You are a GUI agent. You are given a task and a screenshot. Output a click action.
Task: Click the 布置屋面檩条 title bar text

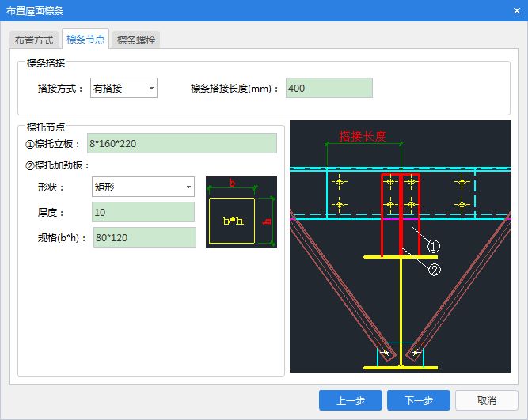click(x=35, y=11)
